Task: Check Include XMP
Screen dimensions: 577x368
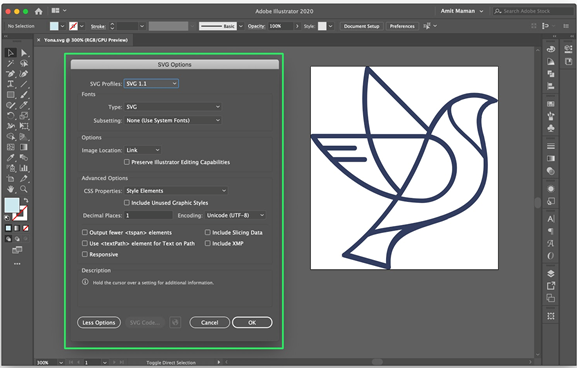Action: point(208,243)
